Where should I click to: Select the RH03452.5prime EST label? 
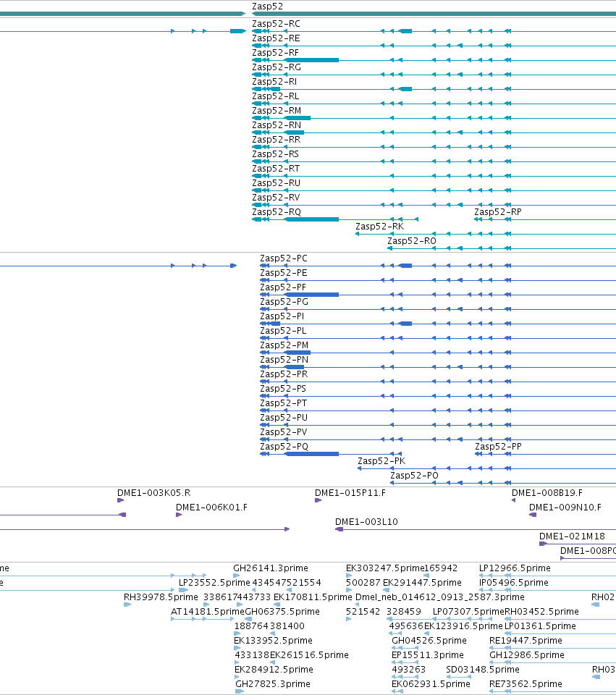click(x=541, y=612)
